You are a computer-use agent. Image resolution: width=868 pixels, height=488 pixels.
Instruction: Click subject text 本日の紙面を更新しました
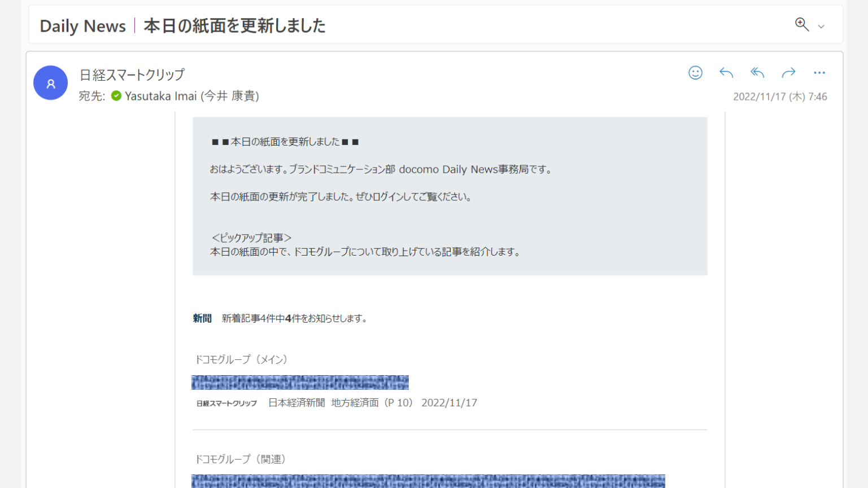pyautogui.click(x=234, y=26)
